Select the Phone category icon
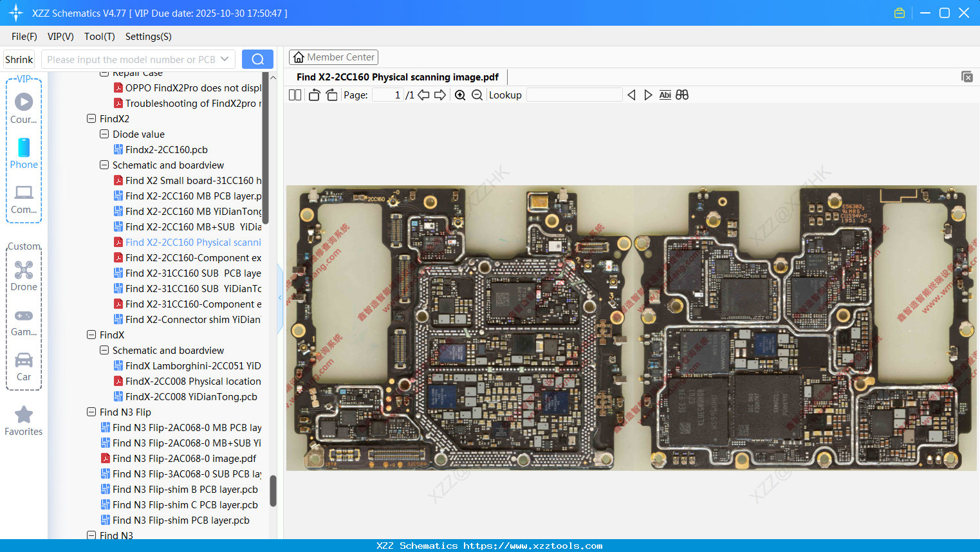This screenshot has width=980, height=552. click(x=24, y=153)
